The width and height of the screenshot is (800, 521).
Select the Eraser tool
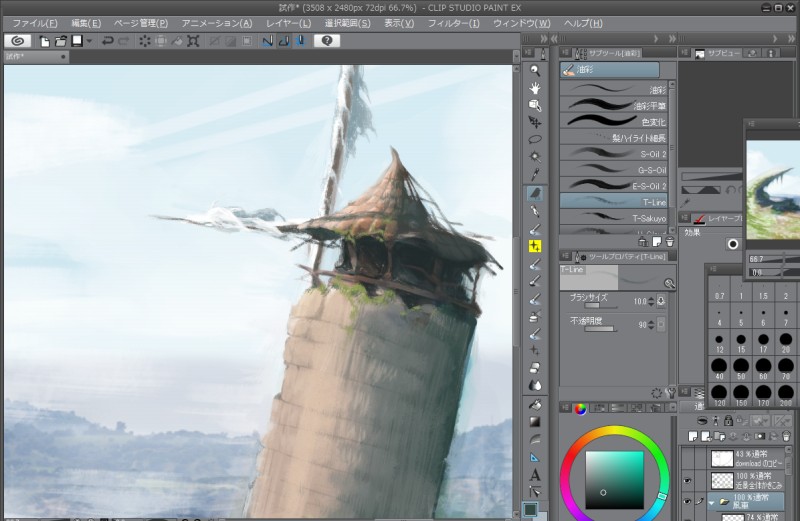coord(535,367)
